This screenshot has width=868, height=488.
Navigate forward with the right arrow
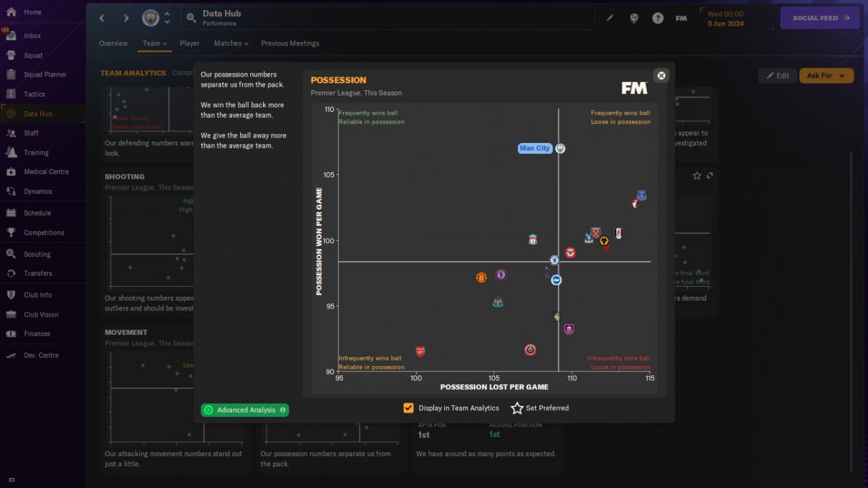(126, 18)
